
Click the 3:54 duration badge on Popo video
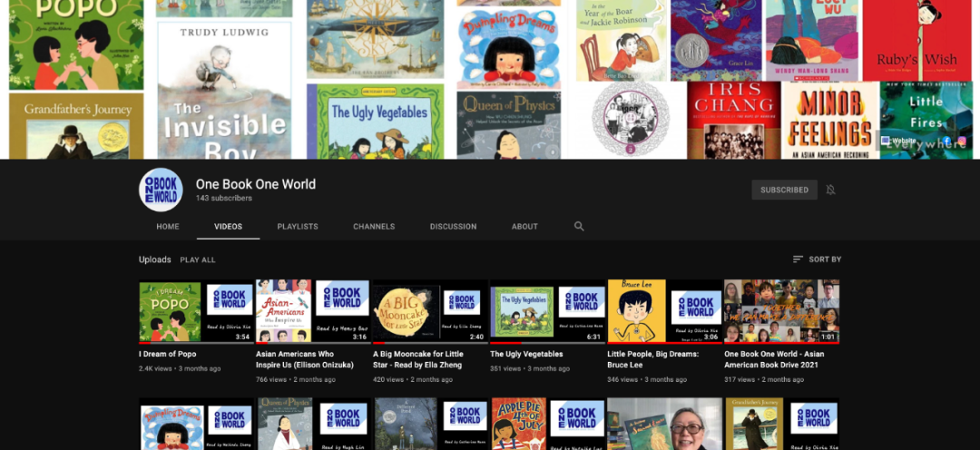(242, 337)
